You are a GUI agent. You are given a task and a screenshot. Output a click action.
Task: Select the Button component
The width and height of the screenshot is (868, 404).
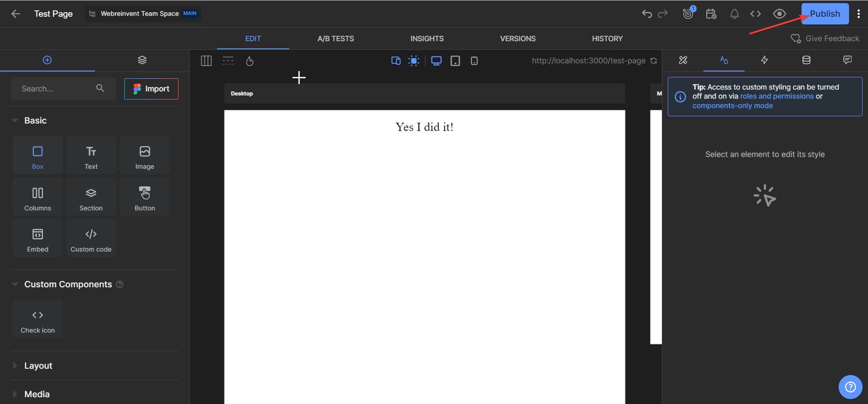(x=145, y=197)
